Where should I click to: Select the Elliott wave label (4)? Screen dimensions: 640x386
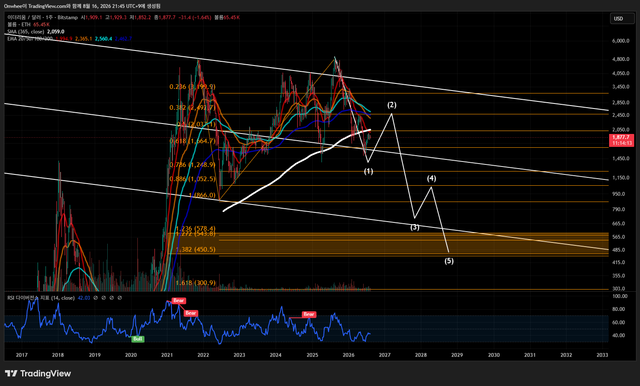tap(431, 178)
